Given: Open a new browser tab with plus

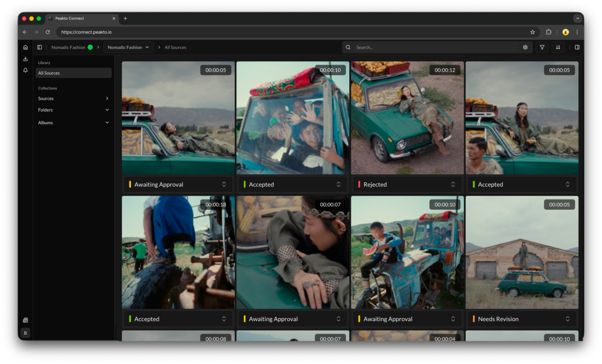Looking at the screenshot, I should click(x=125, y=18).
